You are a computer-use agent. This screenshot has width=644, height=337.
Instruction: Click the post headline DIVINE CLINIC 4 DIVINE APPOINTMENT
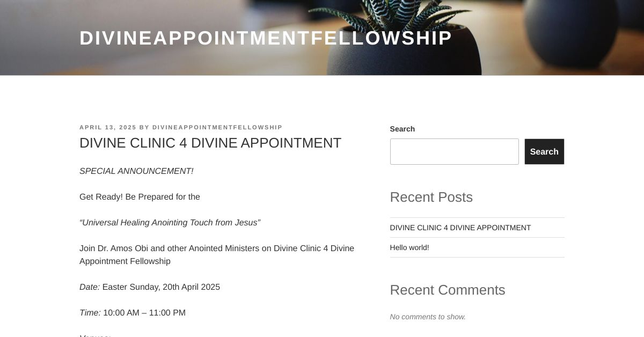tap(210, 143)
